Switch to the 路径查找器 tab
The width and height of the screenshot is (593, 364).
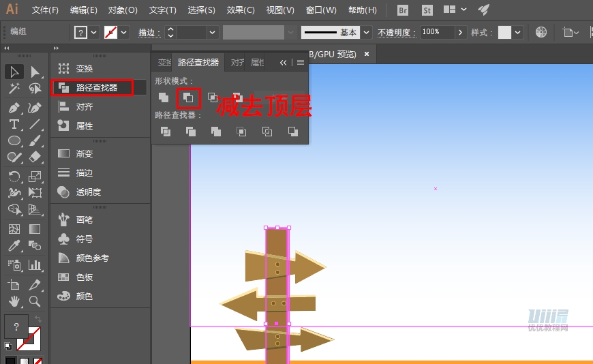tap(198, 62)
